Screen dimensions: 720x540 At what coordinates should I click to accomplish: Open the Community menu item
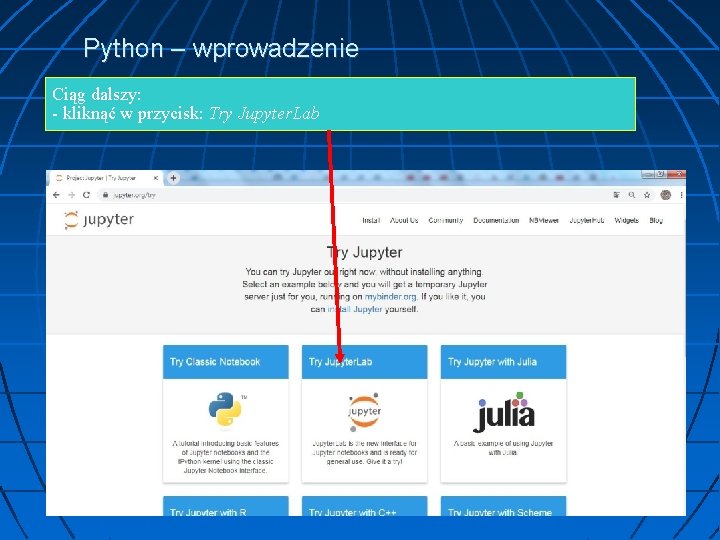pos(445,220)
